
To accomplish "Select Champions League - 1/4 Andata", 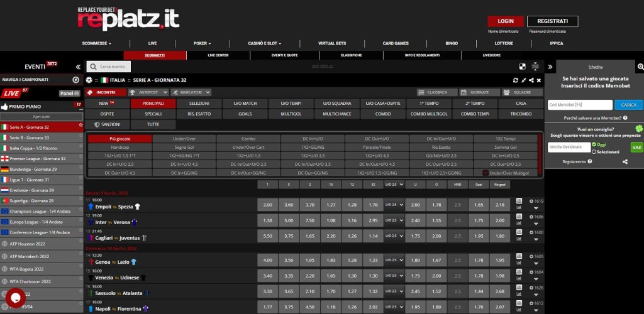I will point(42,211).
